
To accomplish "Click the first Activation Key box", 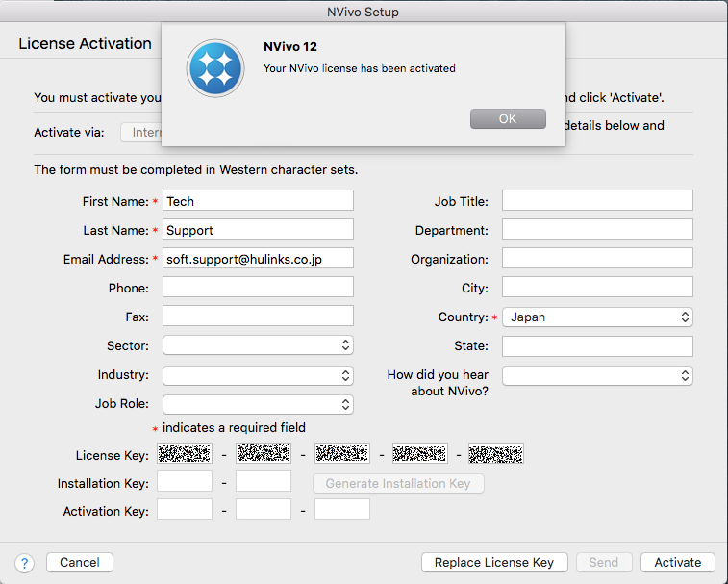I will [185, 509].
